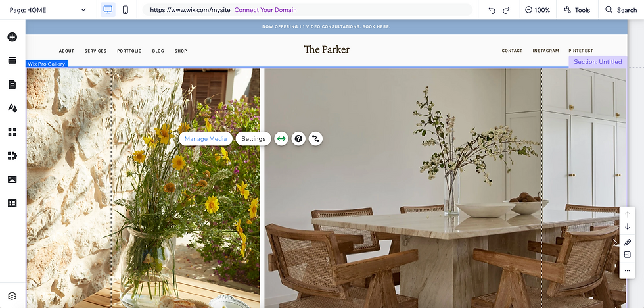Open the zoom 100% control
Image resolution: width=644 pixels, height=308 pixels.
[x=538, y=10]
